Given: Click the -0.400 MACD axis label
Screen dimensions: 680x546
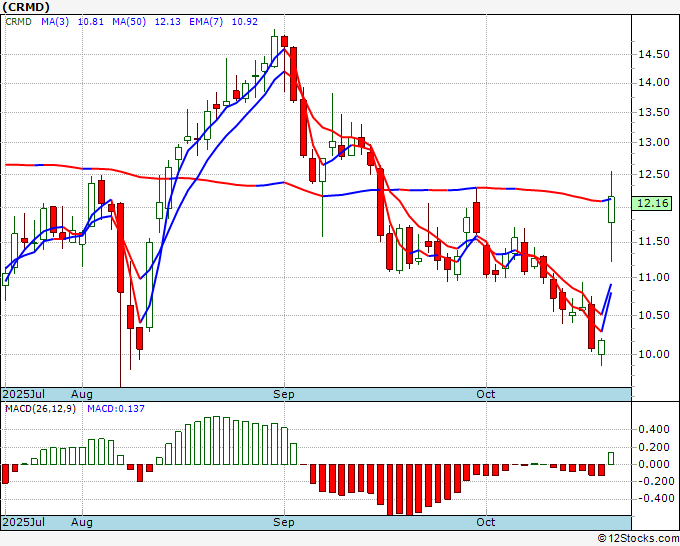Looking at the screenshot, I should [654, 498].
